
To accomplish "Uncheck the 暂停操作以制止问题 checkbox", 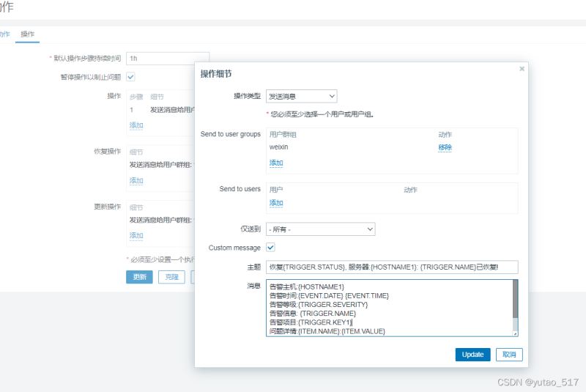I will point(130,76).
